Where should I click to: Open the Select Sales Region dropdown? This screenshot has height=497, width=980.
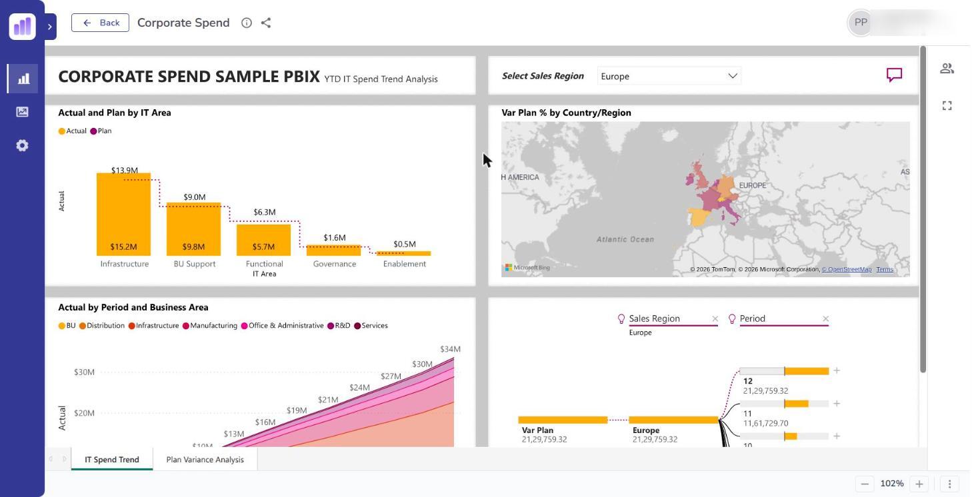[x=669, y=76]
